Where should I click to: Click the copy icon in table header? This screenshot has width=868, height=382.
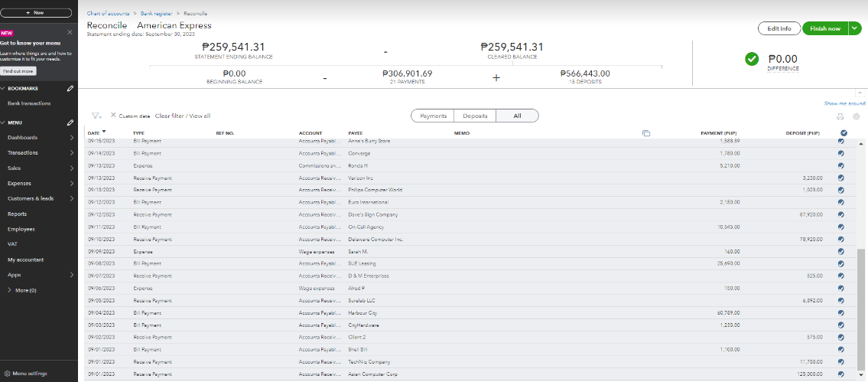click(646, 133)
